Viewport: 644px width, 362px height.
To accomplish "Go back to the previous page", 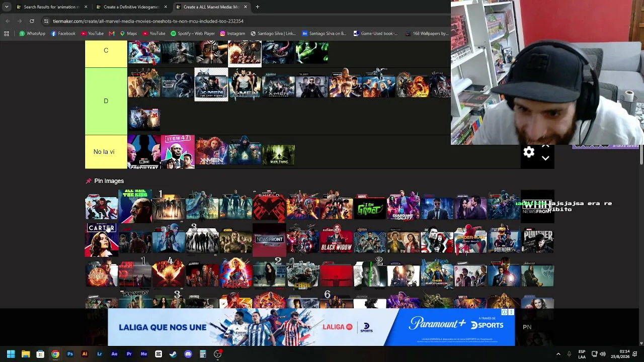I will point(8,21).
